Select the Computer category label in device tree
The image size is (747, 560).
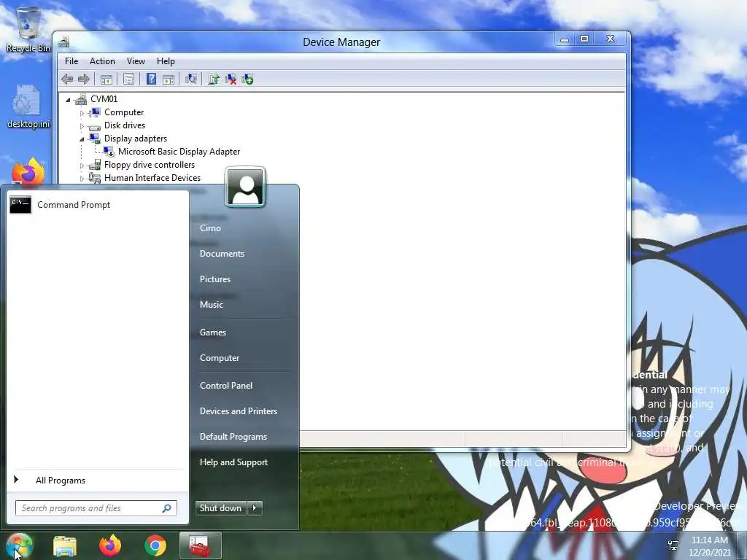(x=124, y=112)
